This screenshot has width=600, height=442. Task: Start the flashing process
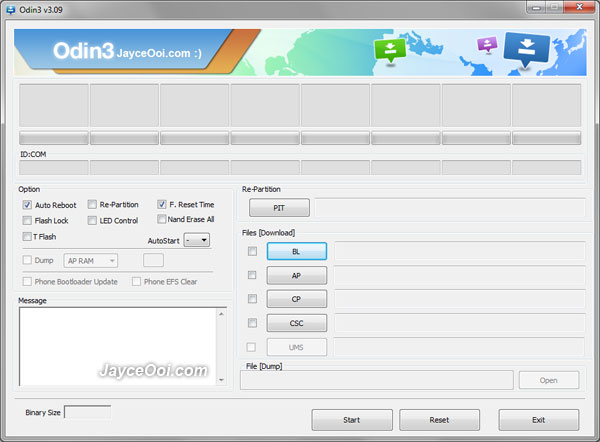(352, 420)
